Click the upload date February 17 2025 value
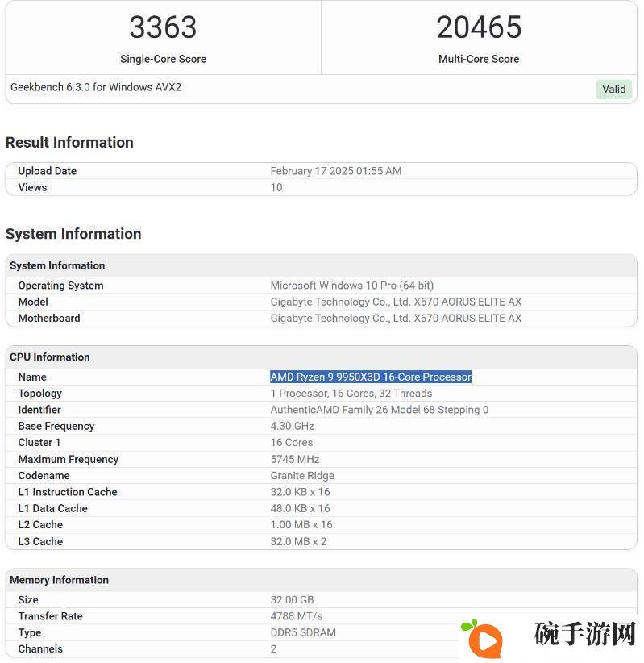The width and height of the screenshot is (644, 663). pos(336,171)
